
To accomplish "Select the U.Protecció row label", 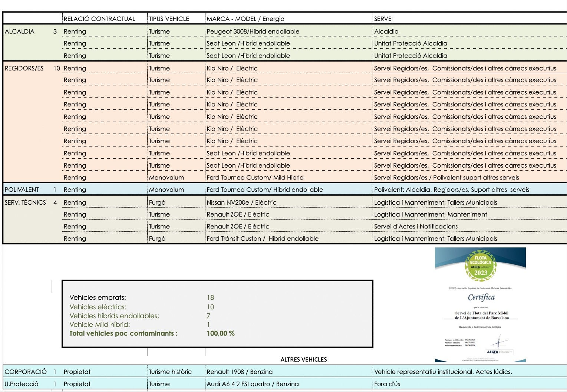I will tap(21, 384).
